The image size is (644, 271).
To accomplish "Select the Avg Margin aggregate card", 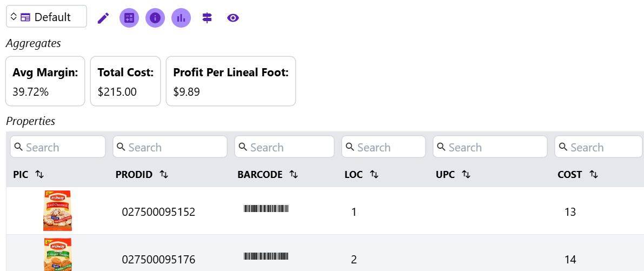I will click(45, 81).
